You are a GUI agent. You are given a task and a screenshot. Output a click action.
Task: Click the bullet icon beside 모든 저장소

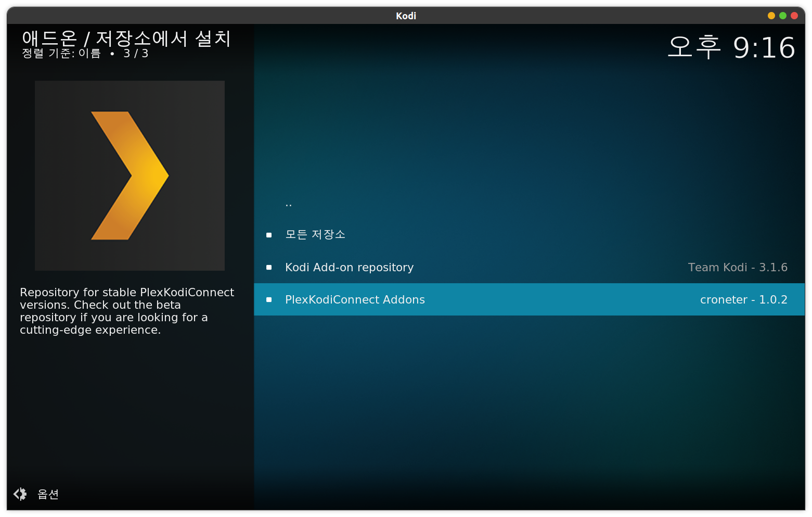click(269, 235)
